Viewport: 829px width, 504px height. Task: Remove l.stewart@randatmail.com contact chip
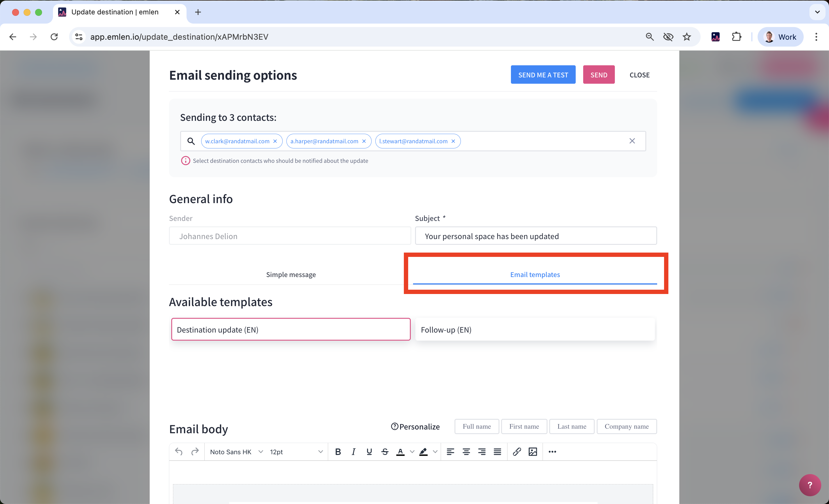click(453, 141)
